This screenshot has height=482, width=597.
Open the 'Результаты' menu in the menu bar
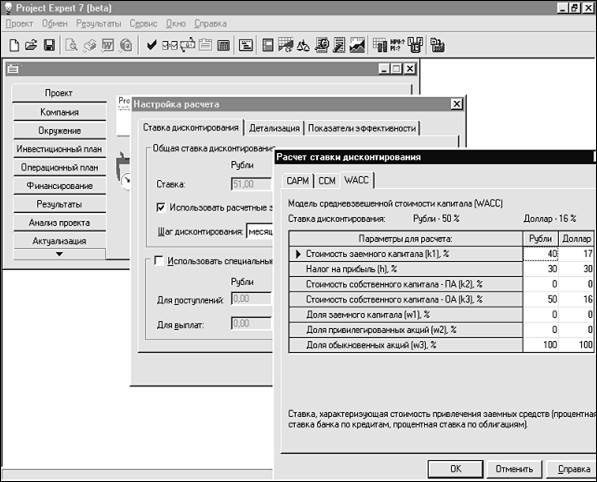(x=99, y=24)
